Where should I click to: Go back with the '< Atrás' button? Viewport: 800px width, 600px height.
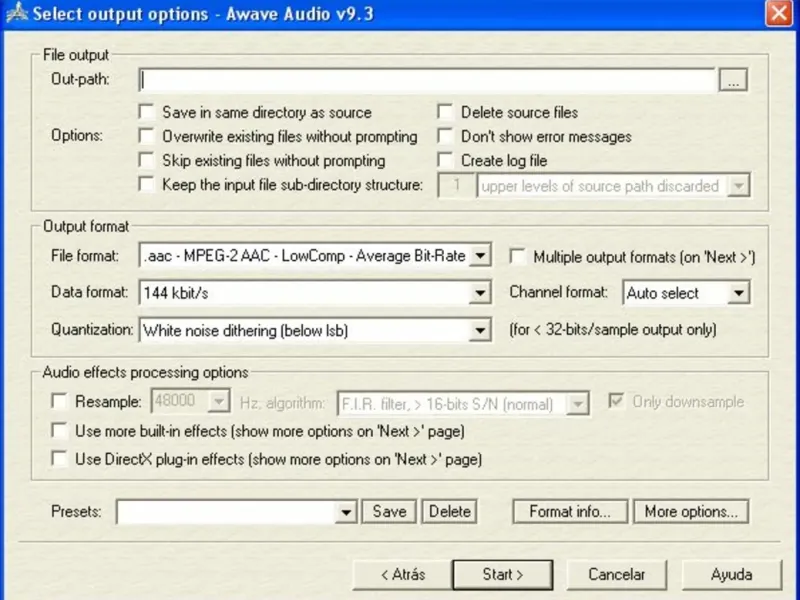403,574
